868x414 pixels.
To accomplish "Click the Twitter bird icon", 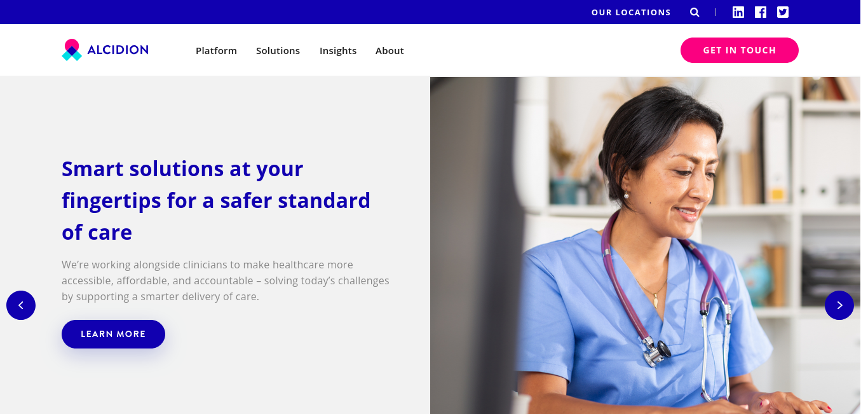I will (783, 12).
